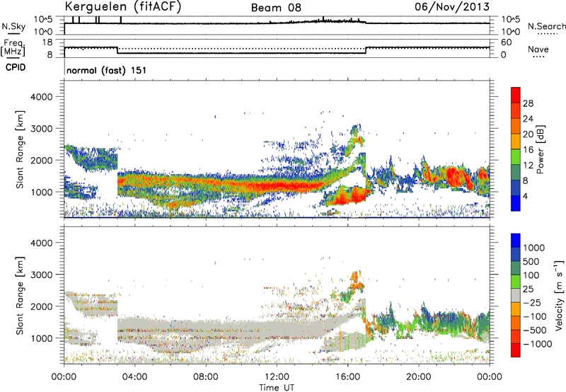Select the 'Beam 08' header text
Screen dimensions: 566x392
(276, 8)
